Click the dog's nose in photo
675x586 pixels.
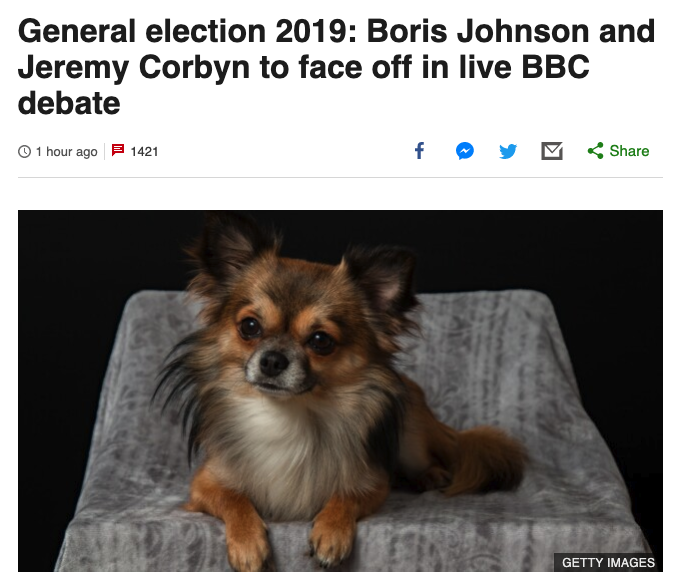[x=274, y=363]
